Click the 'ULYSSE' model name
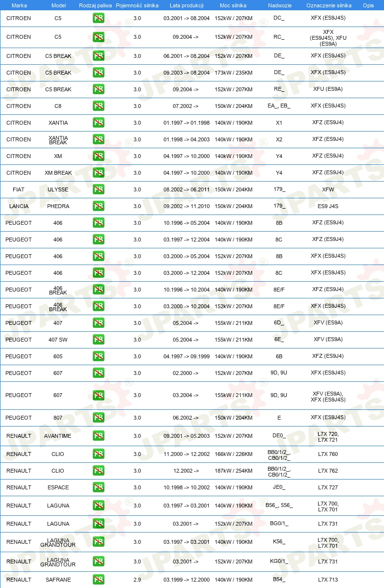Viewport: 384px width, 588px height. tap(58, 189)
